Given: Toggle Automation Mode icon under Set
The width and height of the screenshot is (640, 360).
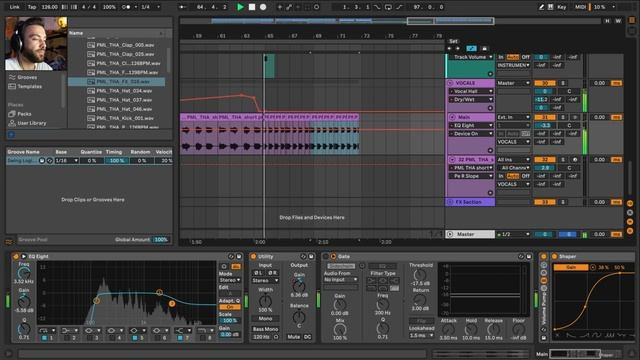Looking at the screenshot, I should (x=471, y=49).
